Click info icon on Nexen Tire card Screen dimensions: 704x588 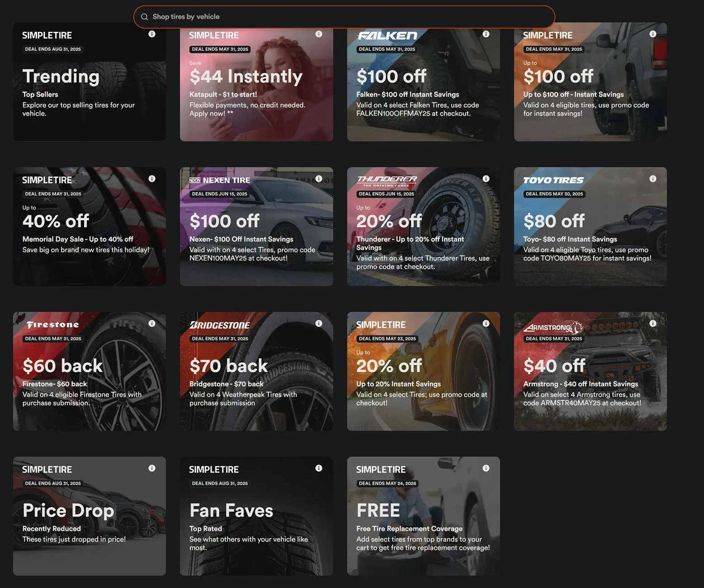319,179
